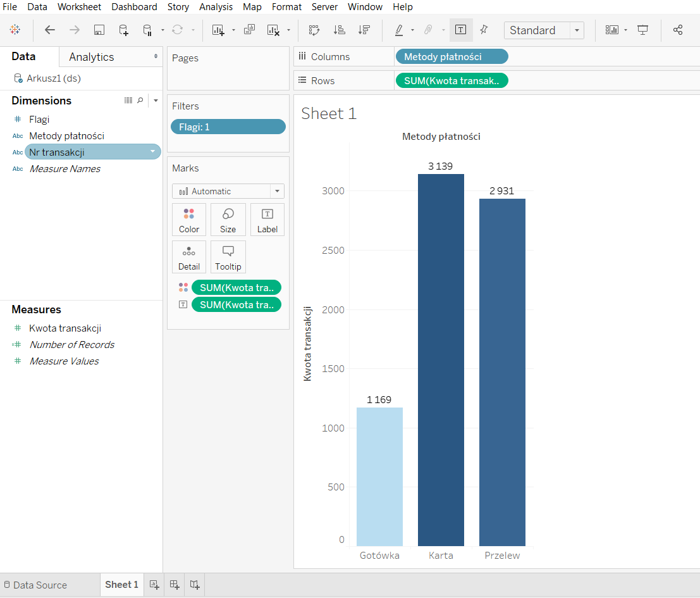Click the Swap rows and columns icon
700x598 pixels.
(314, 30)
